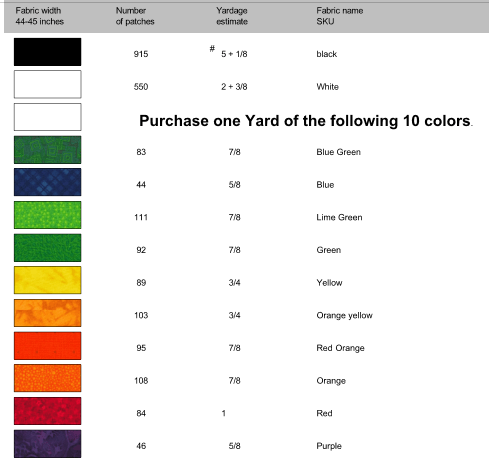The height and width of the screenshot is (464, 489).
Task: Click the '89' patch count
Action: (x=141, y=283)
